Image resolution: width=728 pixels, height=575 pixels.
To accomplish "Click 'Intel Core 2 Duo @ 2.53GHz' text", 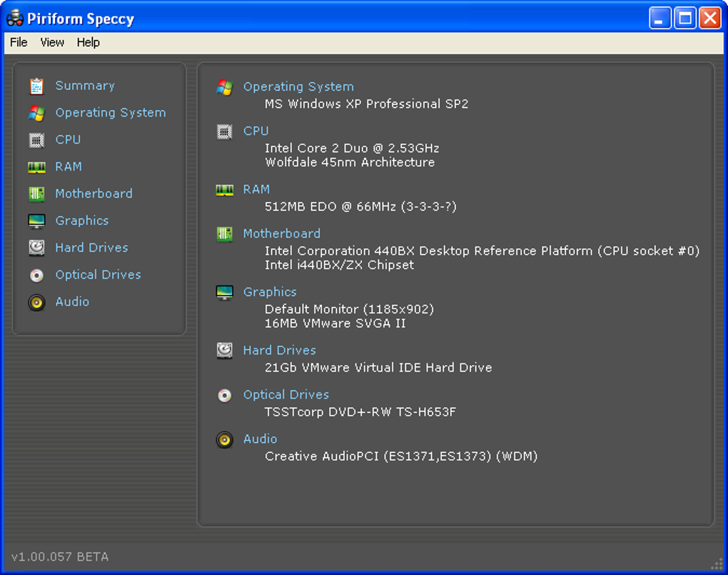I will pyautogui.click(x=352, y=149).
